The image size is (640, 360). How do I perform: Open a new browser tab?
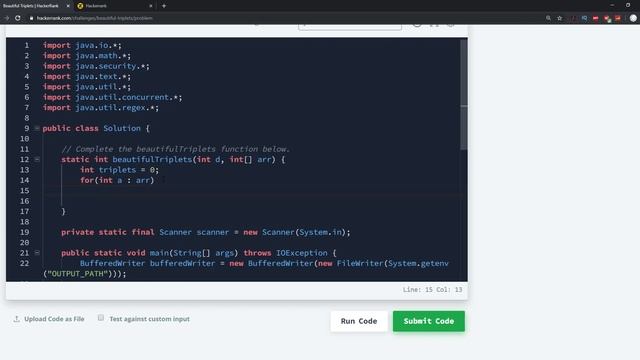[x=164, y=6]
